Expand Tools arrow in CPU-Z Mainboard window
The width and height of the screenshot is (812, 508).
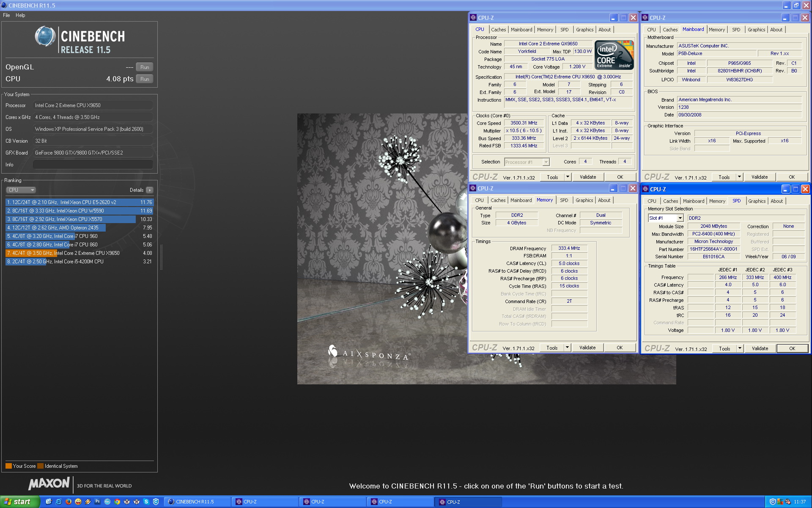tap(739, 177)
